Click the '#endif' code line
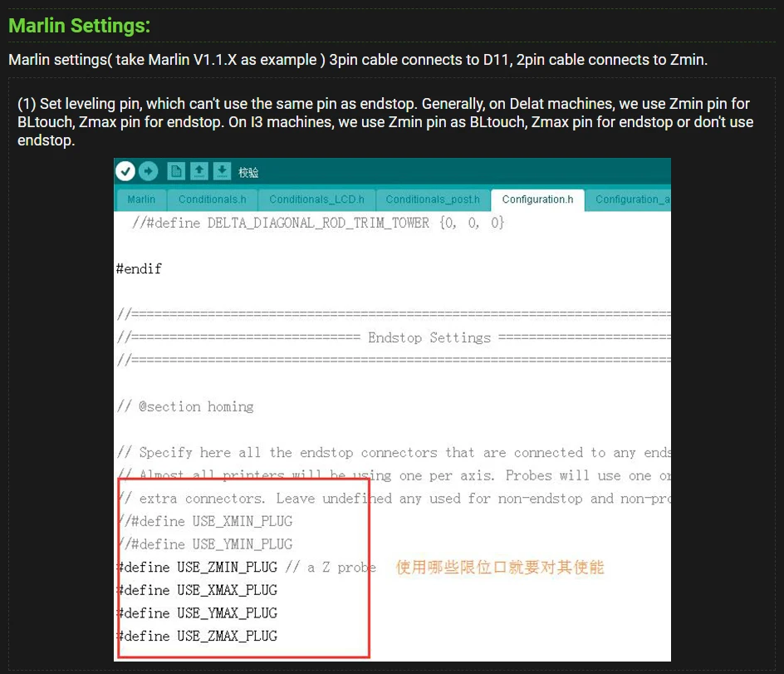 tap(139, 269)
